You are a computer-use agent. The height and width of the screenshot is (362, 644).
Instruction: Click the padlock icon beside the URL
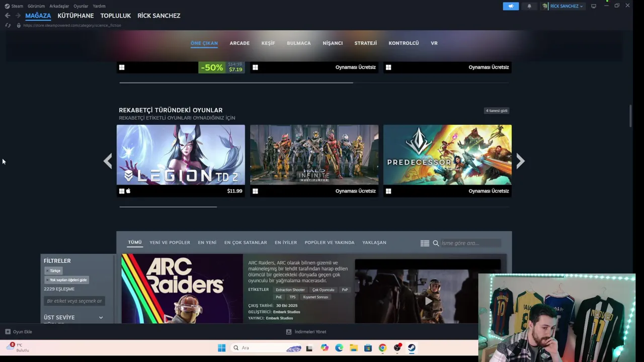[x=19, y=25]
